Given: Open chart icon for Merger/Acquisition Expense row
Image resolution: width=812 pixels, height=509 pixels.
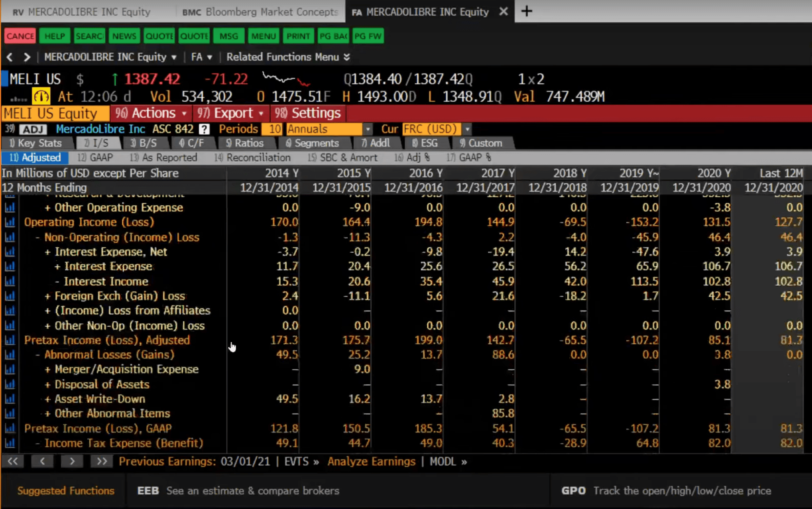Looking at the screenshot, I should pos(10,369).
